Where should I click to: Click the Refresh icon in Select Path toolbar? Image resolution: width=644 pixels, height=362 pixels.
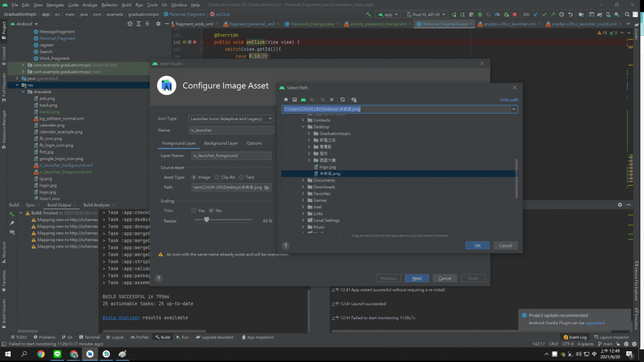(343, 99)
